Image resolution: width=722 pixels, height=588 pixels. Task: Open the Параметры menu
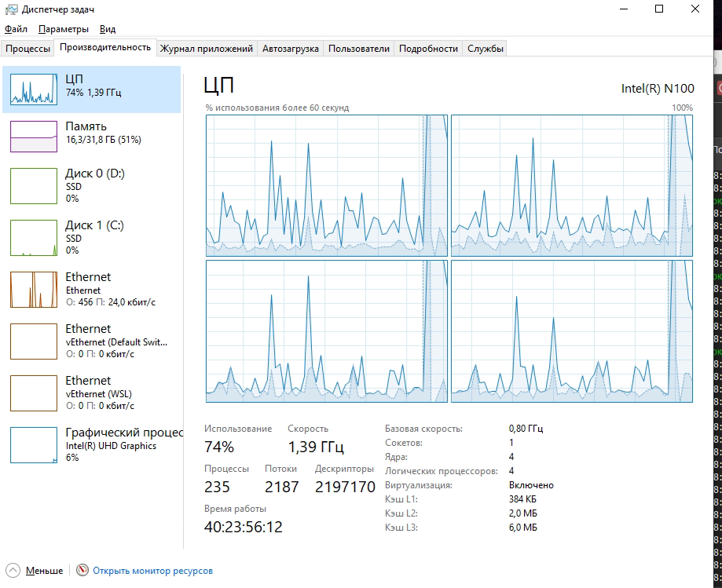click(64, 29)
